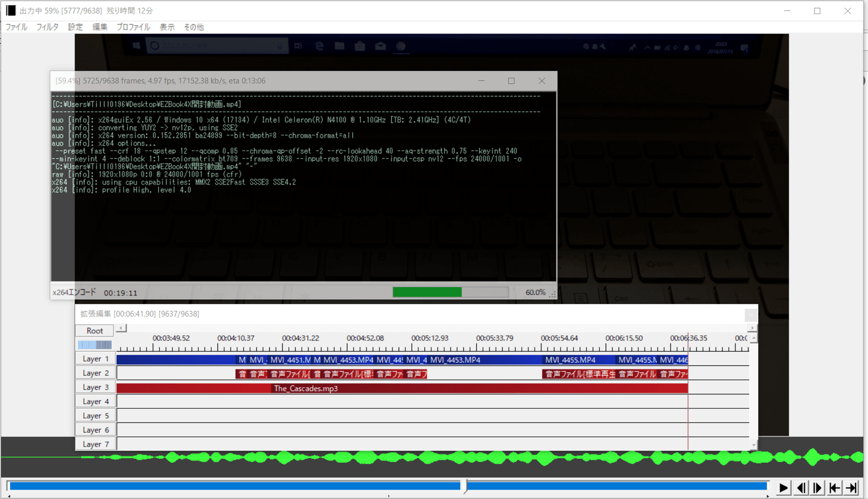Toggle visibility of Layer 2
The width and height of the screenshot is (868, 499).
pos(95,373)
